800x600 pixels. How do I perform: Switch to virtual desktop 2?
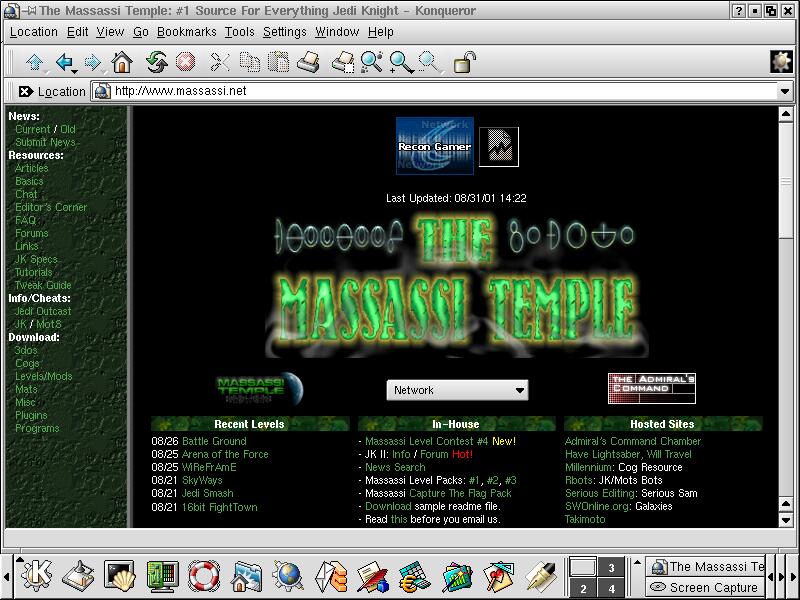point(583,588)
